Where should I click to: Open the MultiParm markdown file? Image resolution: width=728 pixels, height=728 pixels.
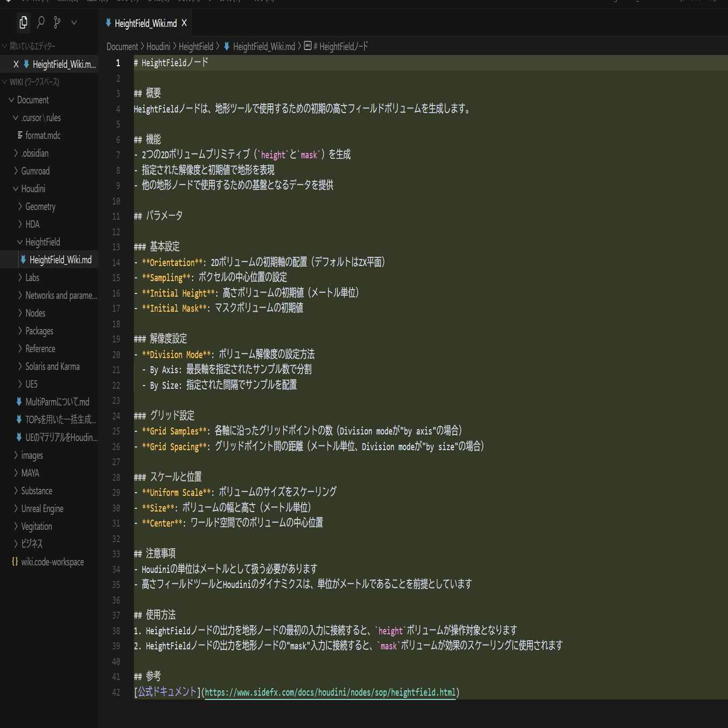(x=57, y=402)
